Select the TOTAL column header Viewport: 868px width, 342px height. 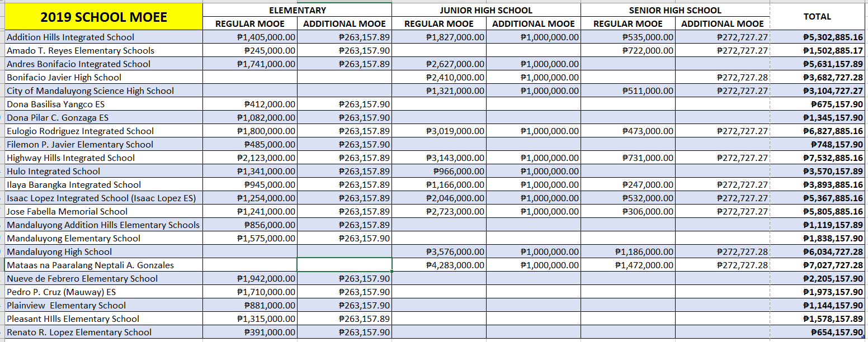click(819, 16)
